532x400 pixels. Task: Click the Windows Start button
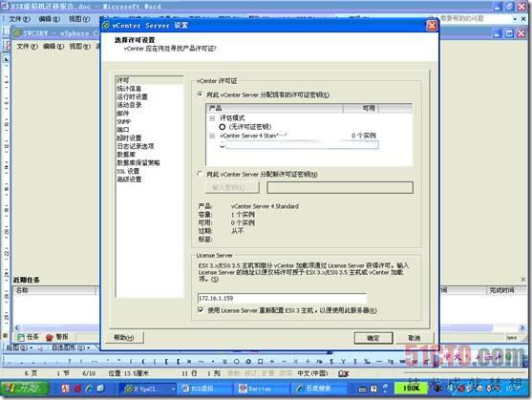click(x=25, y=389)
